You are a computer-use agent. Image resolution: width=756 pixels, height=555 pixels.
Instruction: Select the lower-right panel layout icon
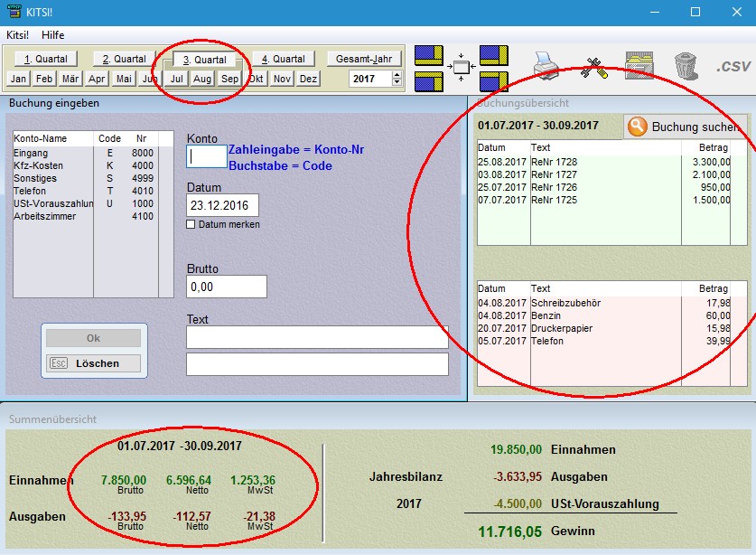point(494,80)
